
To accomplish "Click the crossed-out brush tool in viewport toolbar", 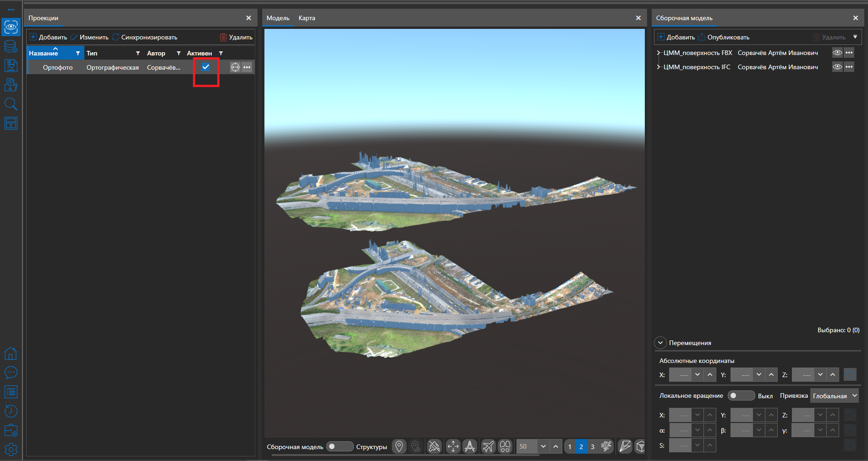I will pyautogui.click(x=434, y=446).
